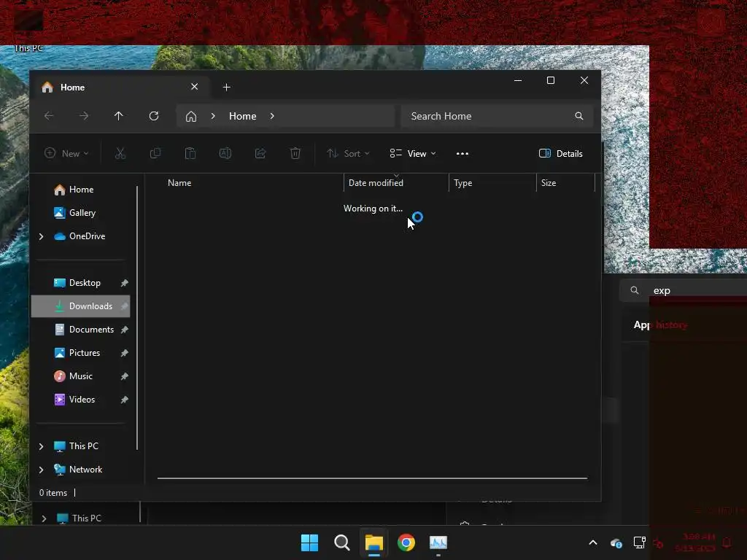
Task: Select Home in navigation pane
Action: [82, 190]
